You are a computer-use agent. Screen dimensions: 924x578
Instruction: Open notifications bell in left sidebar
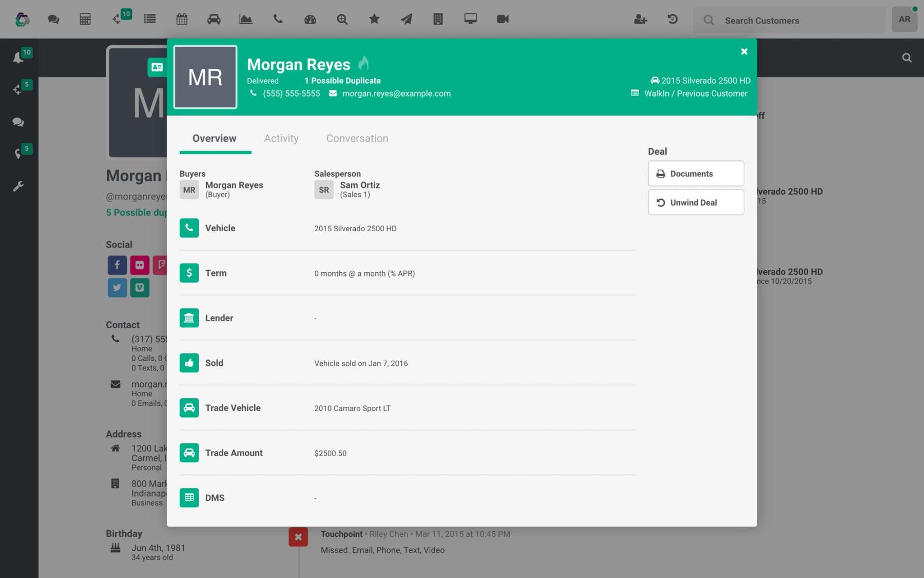[x=18, y=58]
